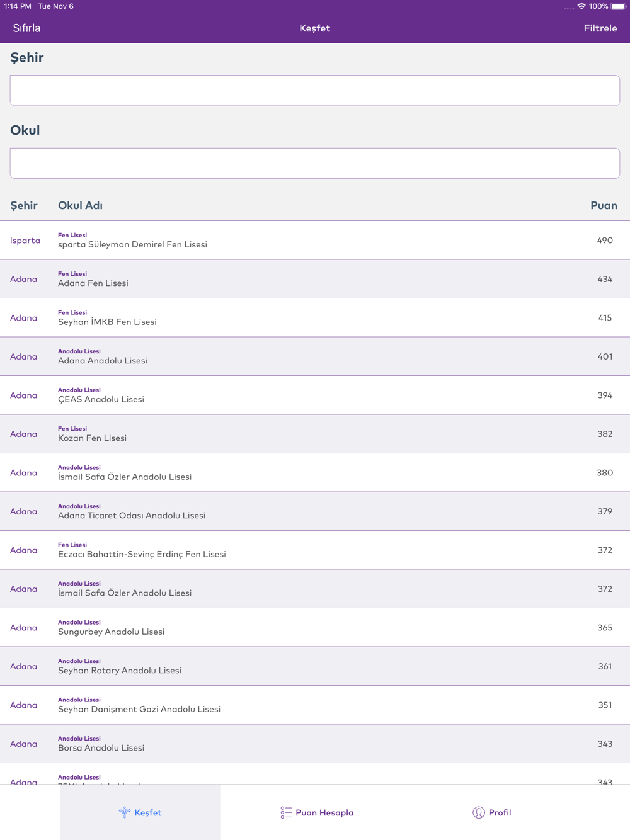Tap the battery status icon
630x840 pixels.
[x=618, y=6]
